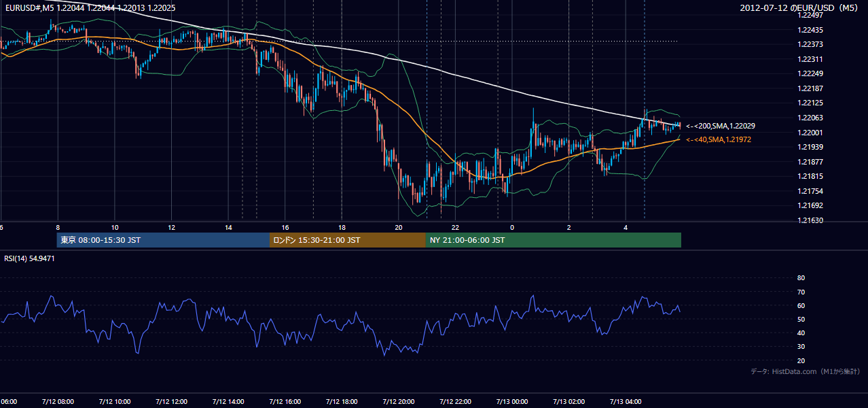
Task: Click the 7/12 16:00 time axis label
Action: [x=285, y=401]
